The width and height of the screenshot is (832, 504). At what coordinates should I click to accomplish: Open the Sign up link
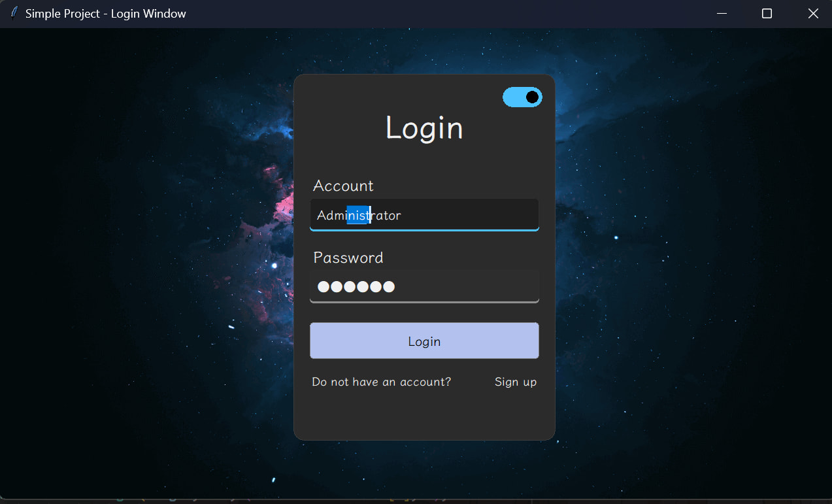point(516,382)
